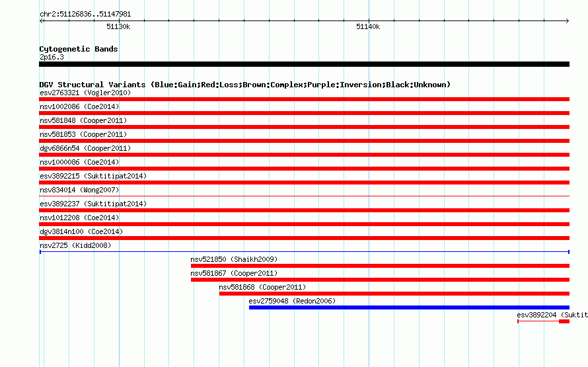588x367 pixels.
Task: Click red loss bar of esv3892237
Action: click(x=304, y=210)
